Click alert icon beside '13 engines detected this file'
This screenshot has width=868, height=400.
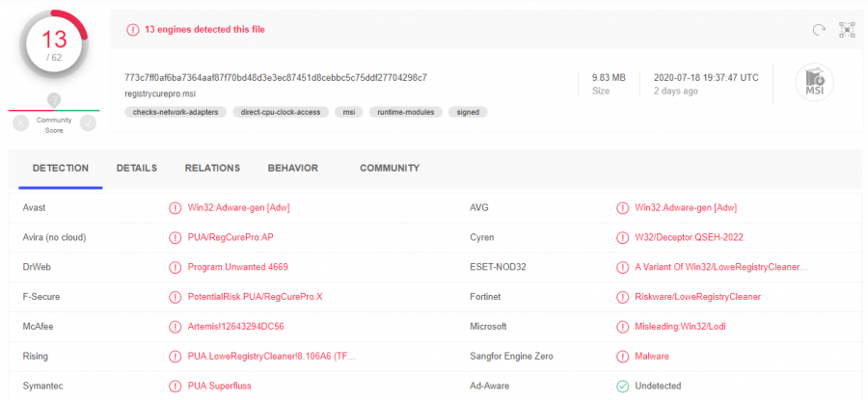pyautogui.click(x=133, y=30)
